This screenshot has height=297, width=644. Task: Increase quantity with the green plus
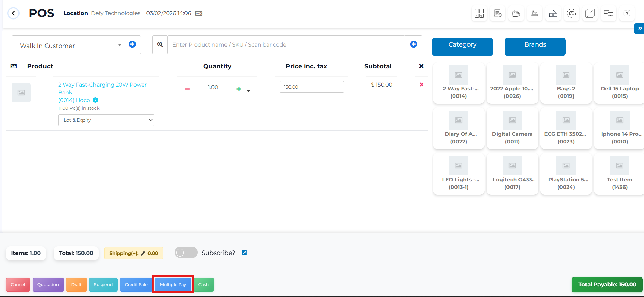[239, 89]
